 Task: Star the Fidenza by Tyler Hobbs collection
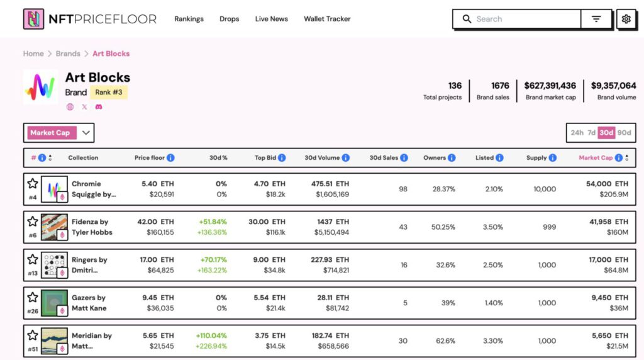(33, 222)
